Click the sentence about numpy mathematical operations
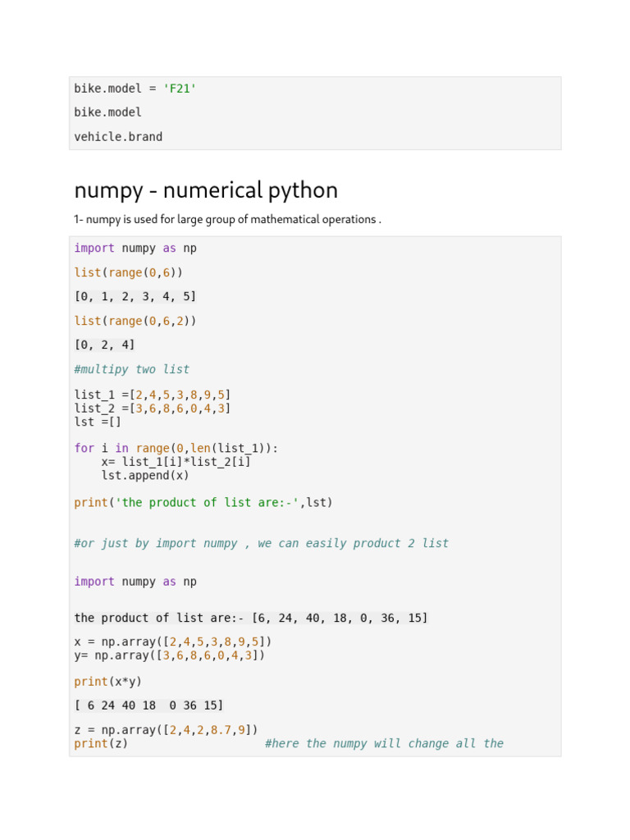The height and width of the screenshot is (840, 630). coord(227,219)
